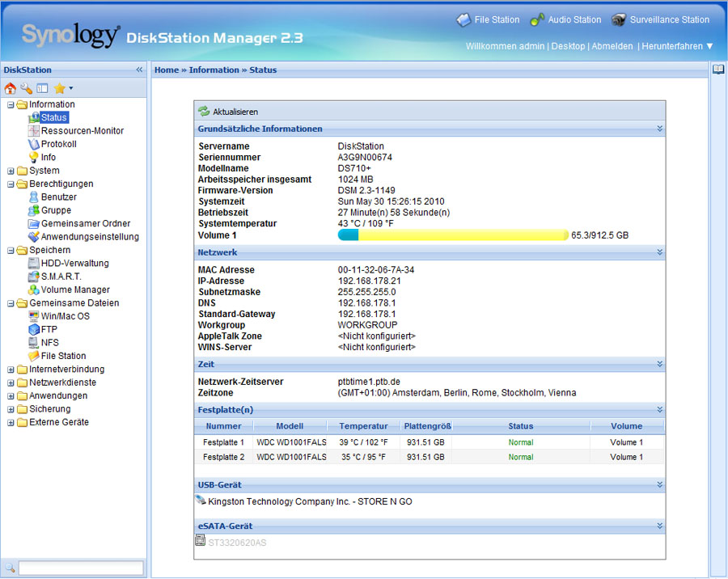The image size is (728, 579).
Task: Click the magnifier search icon
Action: click(x=11, y=568)
